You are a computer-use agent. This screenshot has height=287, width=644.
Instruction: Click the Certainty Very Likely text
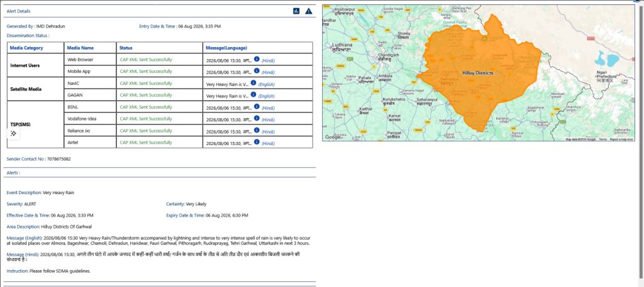pos(186,203)
